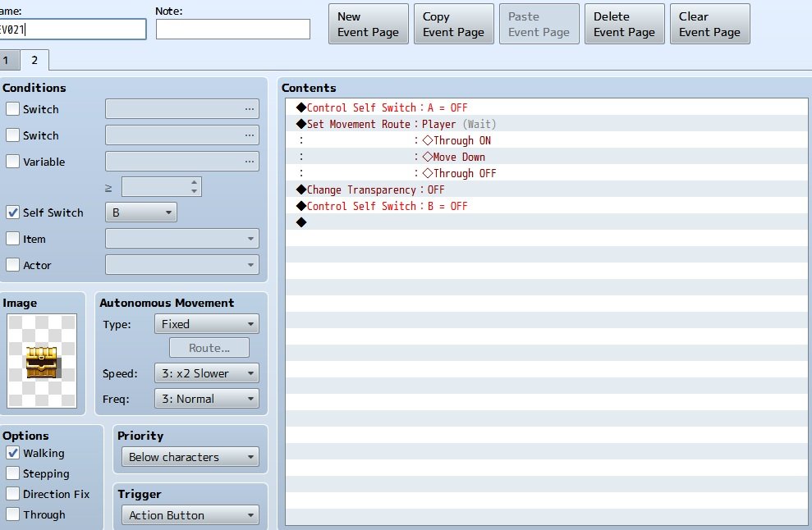Select event page tab 2

(34, 60)
